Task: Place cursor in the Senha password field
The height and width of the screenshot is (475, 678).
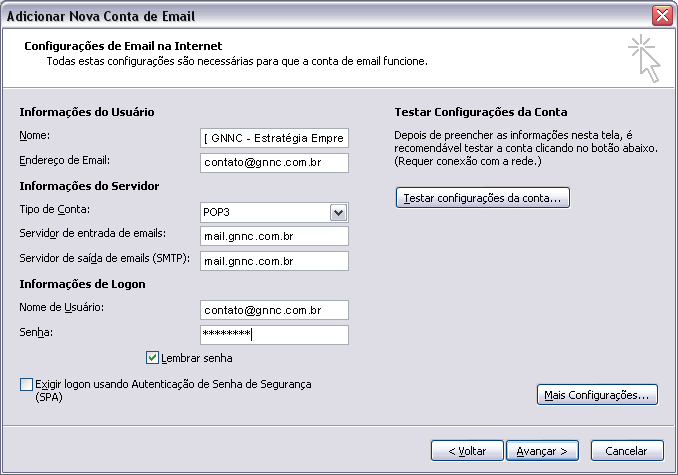Action: (x=274, y=335)
